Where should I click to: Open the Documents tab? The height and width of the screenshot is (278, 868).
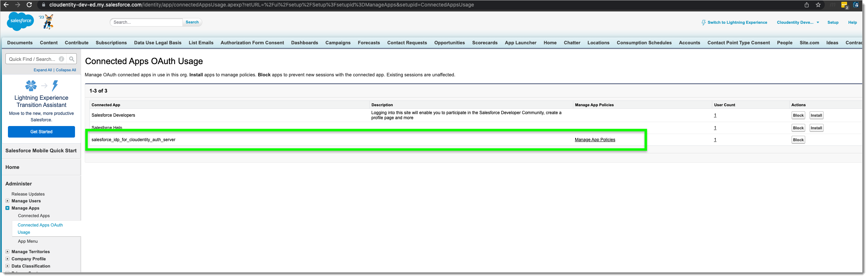coord(20,42)
